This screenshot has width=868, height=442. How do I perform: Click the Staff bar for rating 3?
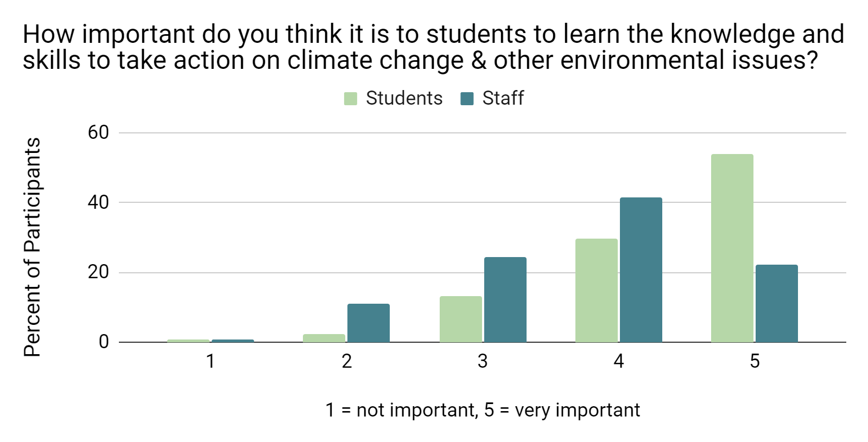(x=505, y=299)
